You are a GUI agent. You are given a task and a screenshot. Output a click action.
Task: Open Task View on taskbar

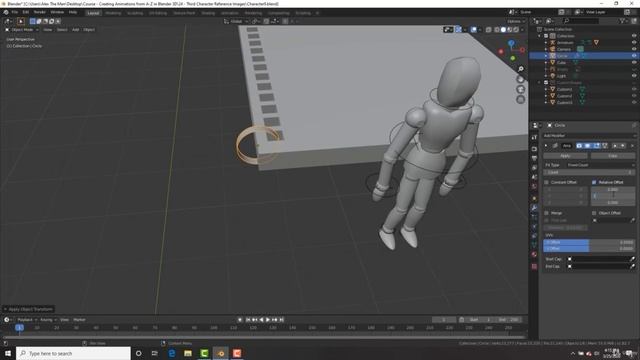155,353
